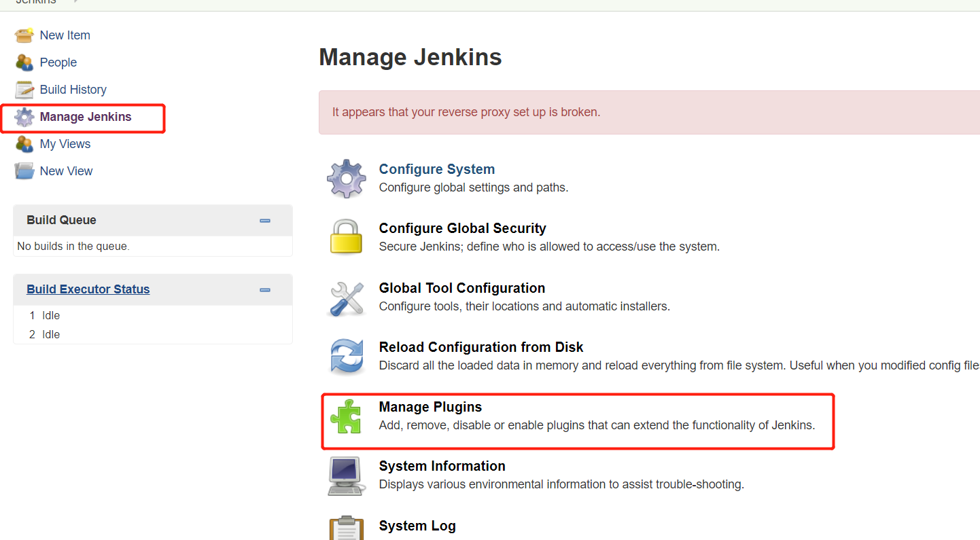Click the circular arrows icon to reload configuration
Screen dimensions: 980x540
point(347,356)
